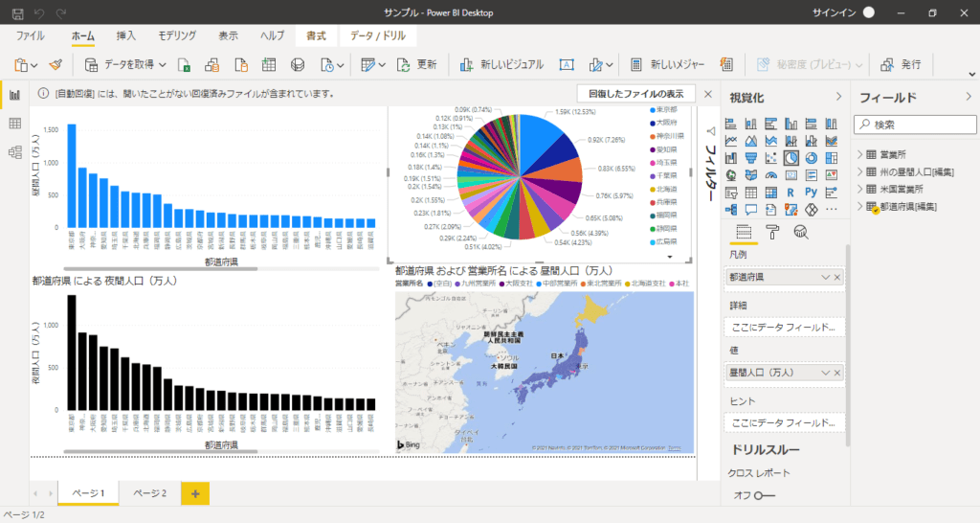
Task: Click 回復したファイルの表示 button
Action: (x=636, y=94)
